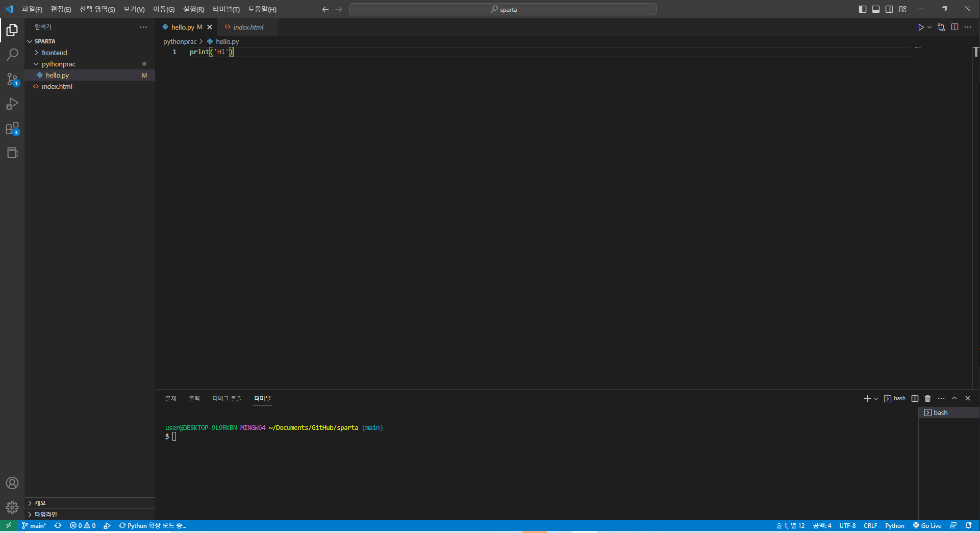
Task: Switch to the 문제 problems panel tab
Action: coord(171,398)
